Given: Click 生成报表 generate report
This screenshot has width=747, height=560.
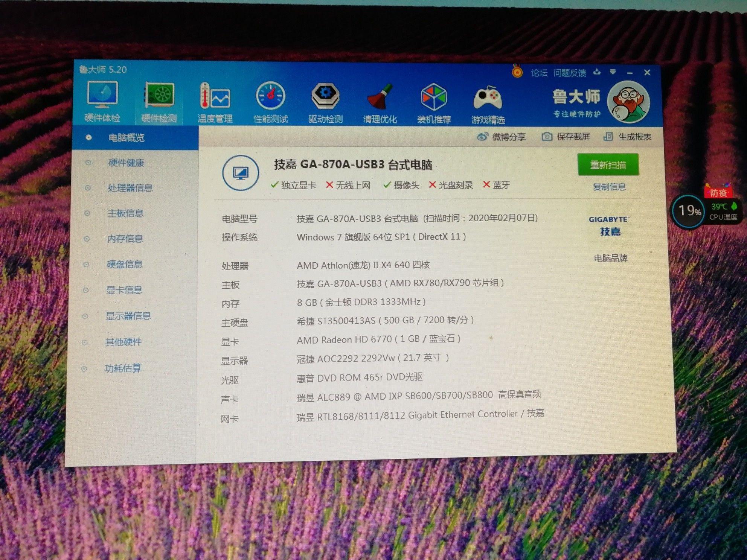Looking at the screenshot, I should [x=627, y=137].
